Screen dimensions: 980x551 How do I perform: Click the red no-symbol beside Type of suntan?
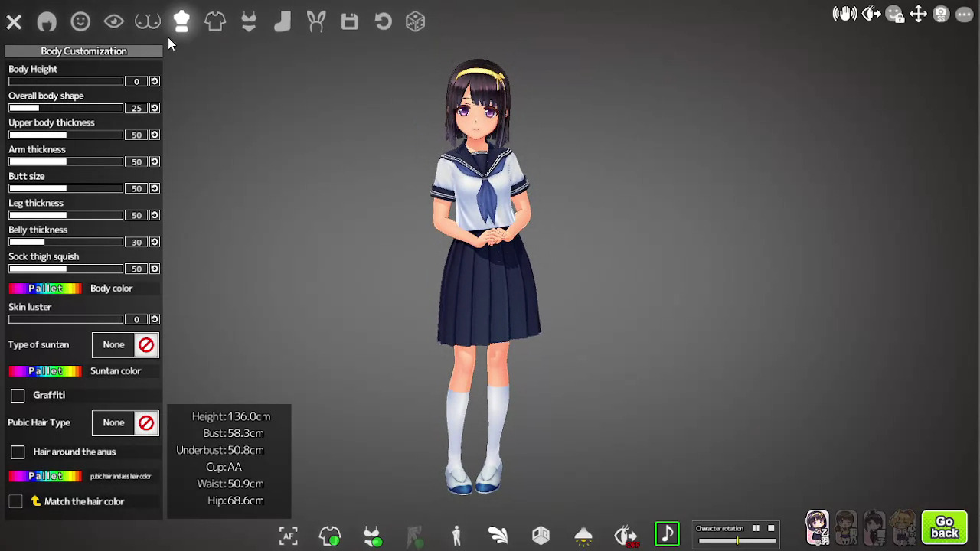click(146, 345)
